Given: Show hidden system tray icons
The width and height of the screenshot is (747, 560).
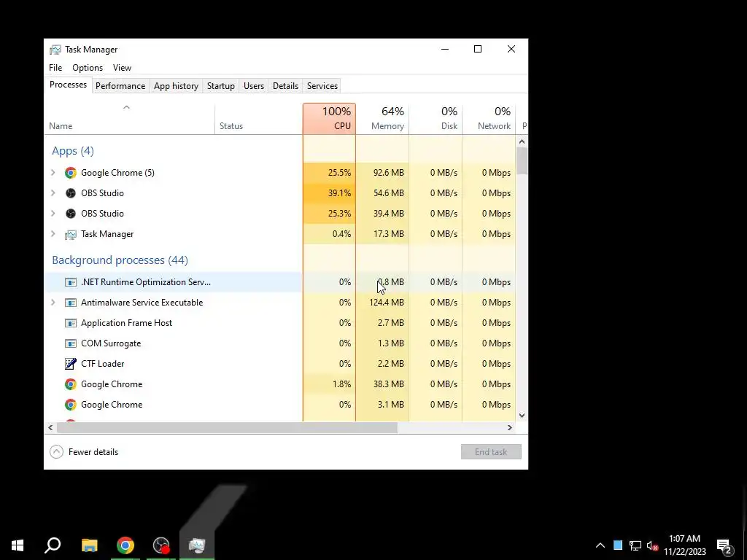Looking at the screenshot, I should click(x=600, y=545).
